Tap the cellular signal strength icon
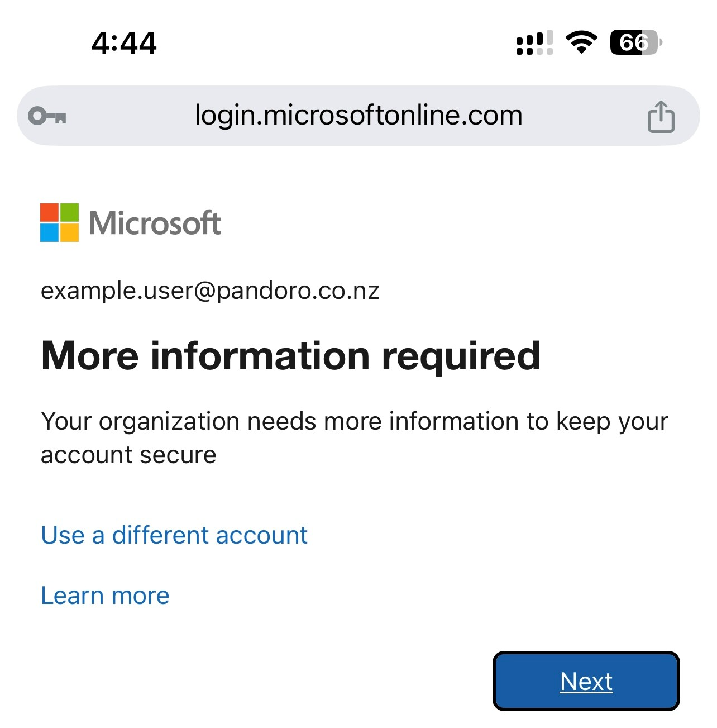 tap(534, 43)
